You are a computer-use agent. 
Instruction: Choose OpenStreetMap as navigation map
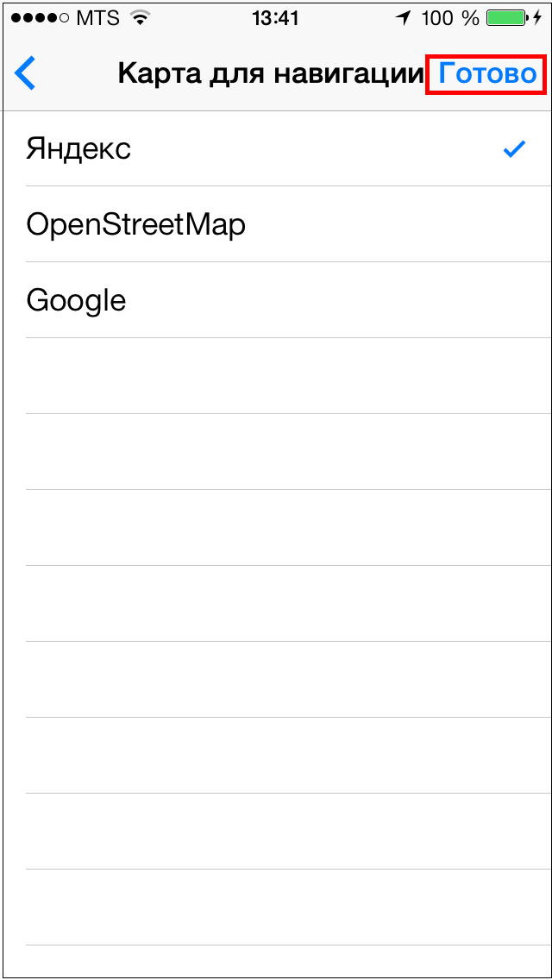click(135, 225)
